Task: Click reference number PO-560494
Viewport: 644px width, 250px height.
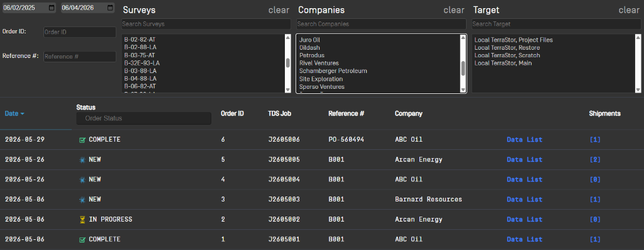Action: coord(347,140)
